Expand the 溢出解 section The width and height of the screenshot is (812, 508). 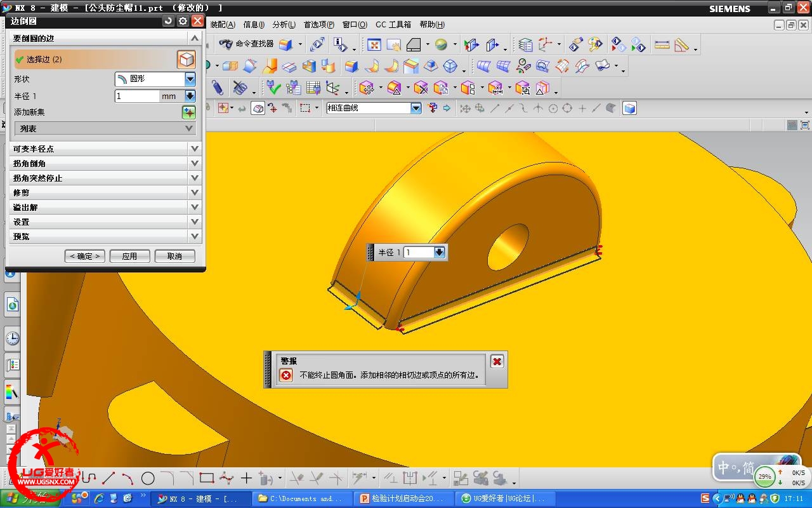coord(105,207)
